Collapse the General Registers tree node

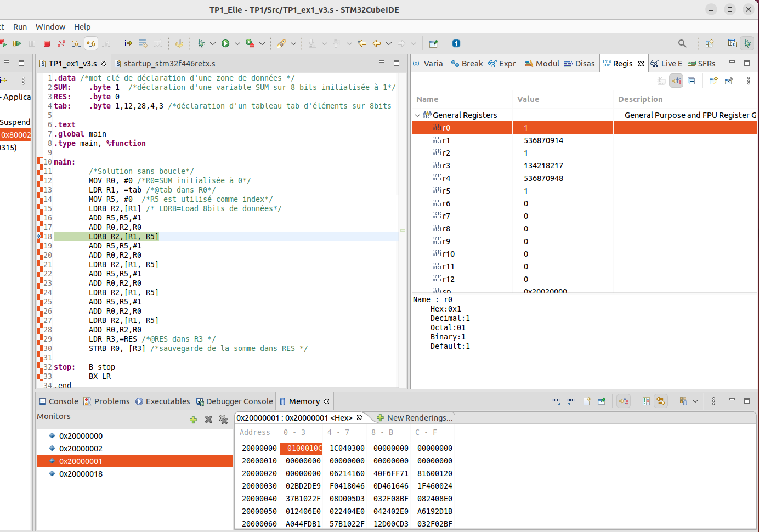pos(417,115)
